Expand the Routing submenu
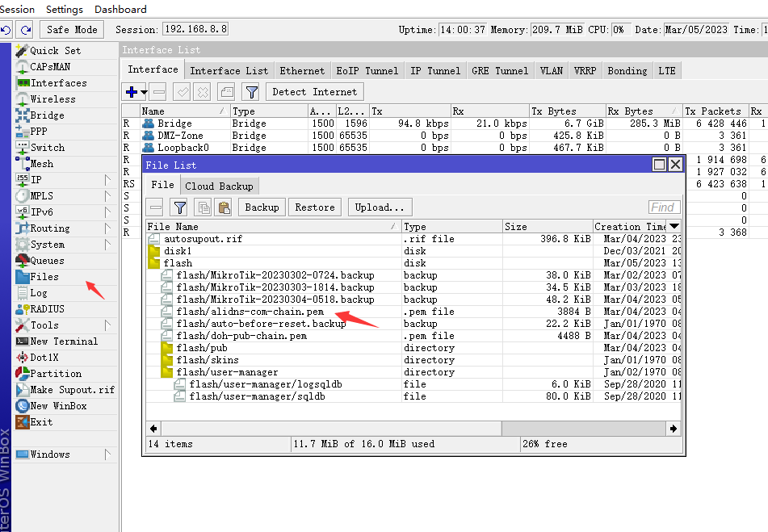The image size is (768, 532). [x=107, y=228]
